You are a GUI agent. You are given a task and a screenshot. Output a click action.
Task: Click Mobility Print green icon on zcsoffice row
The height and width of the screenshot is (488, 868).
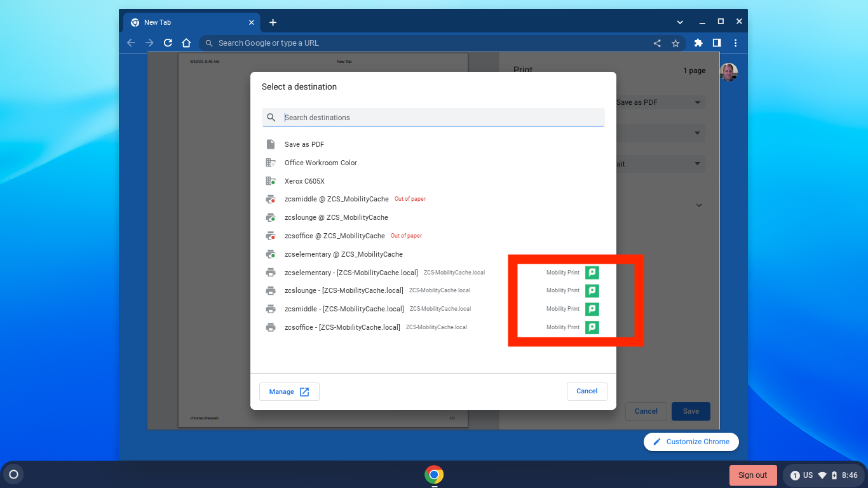pyautogui.click(x=592, y=327)
